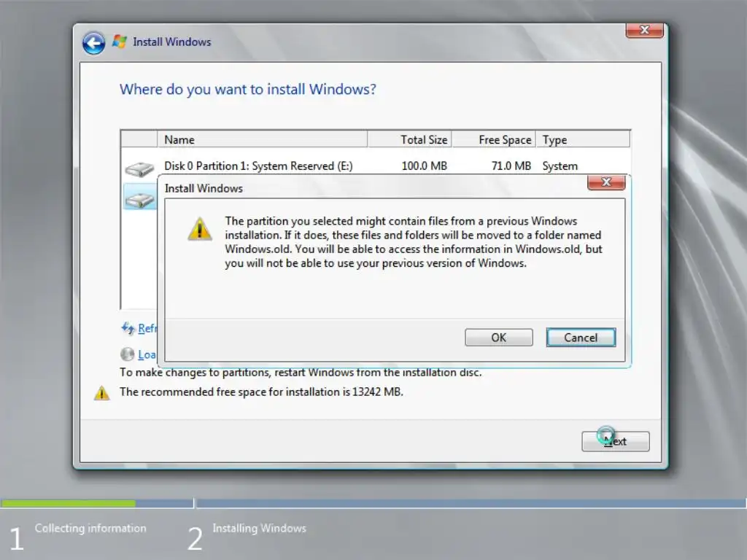Click the System type cell

tap(560, 166)
